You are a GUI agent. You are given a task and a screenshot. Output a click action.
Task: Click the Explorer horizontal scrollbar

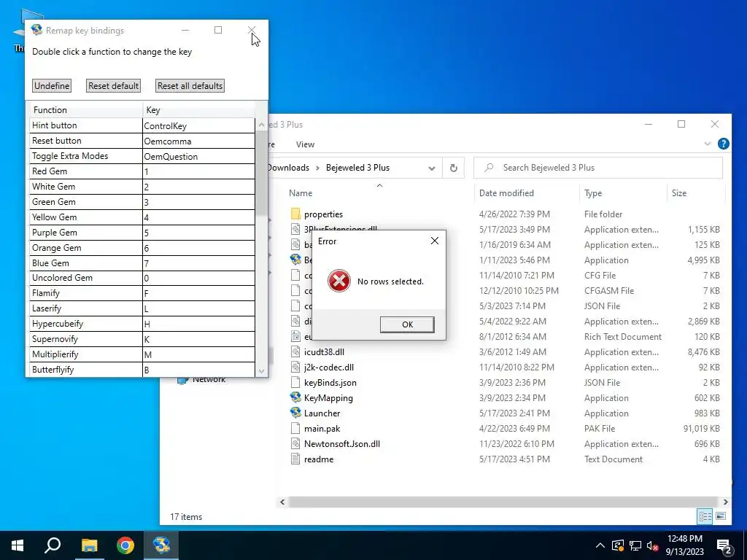click(x=503, y=502)
